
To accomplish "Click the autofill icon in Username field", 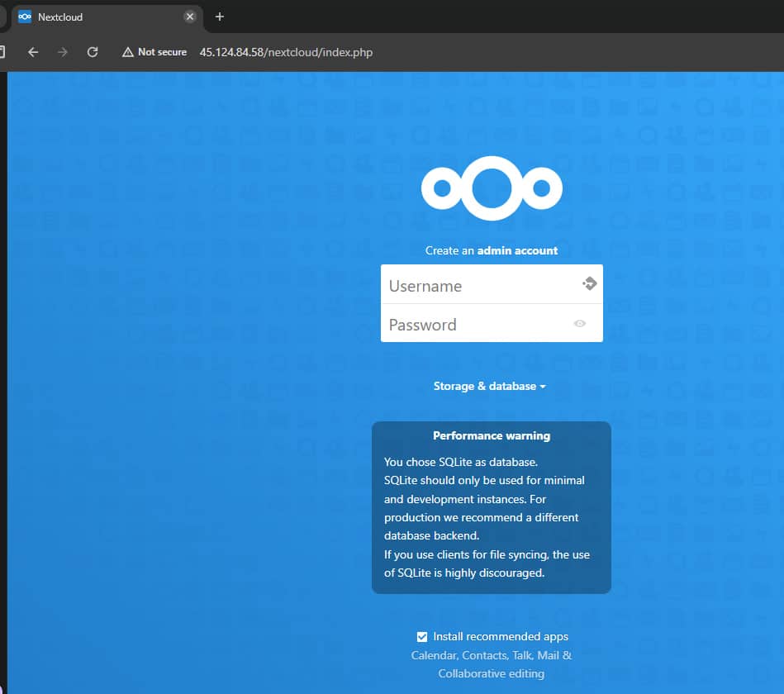I will pyautogui.click(x=590, y=283).
